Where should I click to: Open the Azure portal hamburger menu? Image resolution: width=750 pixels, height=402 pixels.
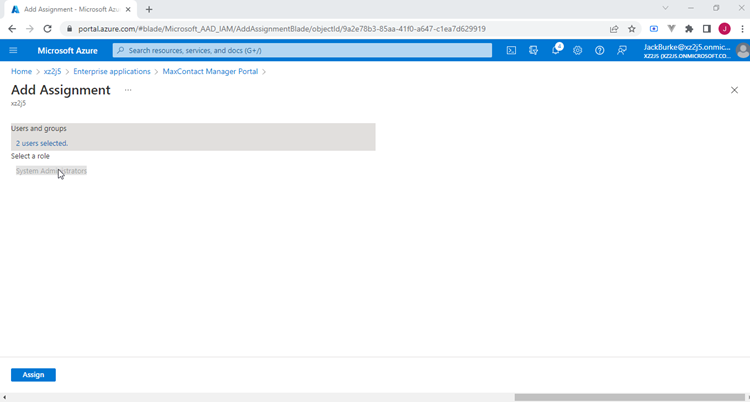(x=13, y=50)
